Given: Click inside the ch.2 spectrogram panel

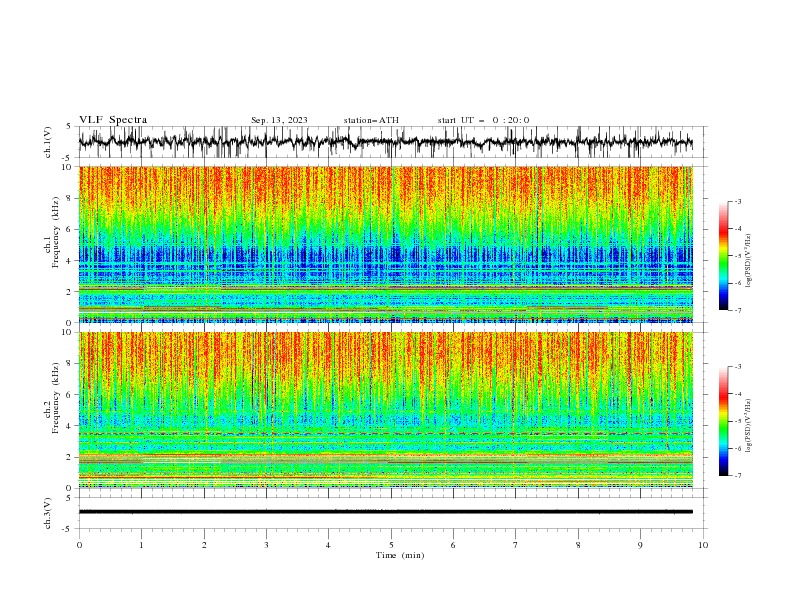Looking at the screenshot, I should pyautogui.click(x=385, y=410).
